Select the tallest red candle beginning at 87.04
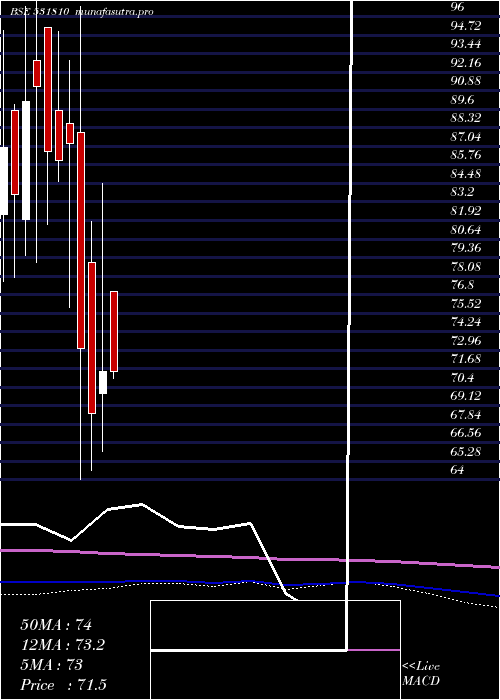Viewport: 500px width, 700px height. point(81,240)
